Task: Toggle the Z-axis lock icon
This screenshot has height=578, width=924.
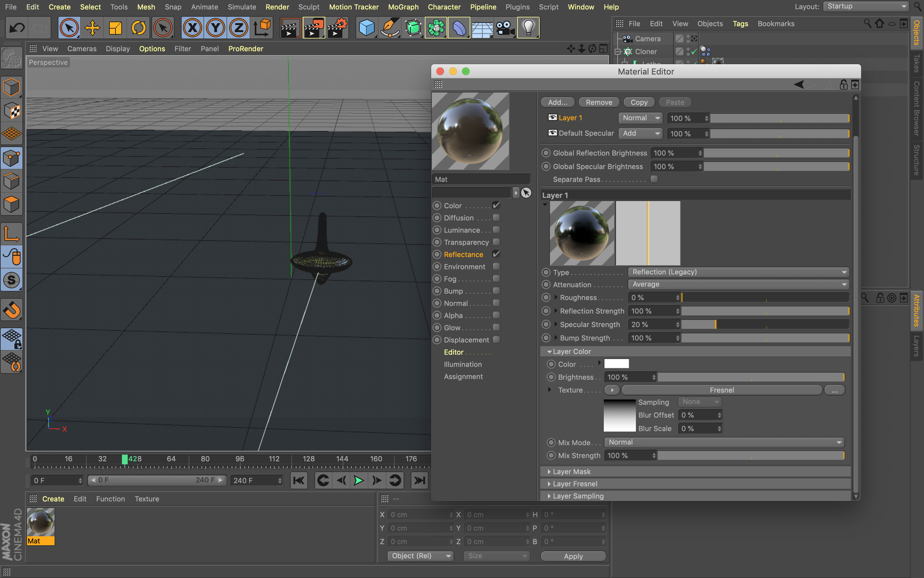Action: [x=239, y=28]
